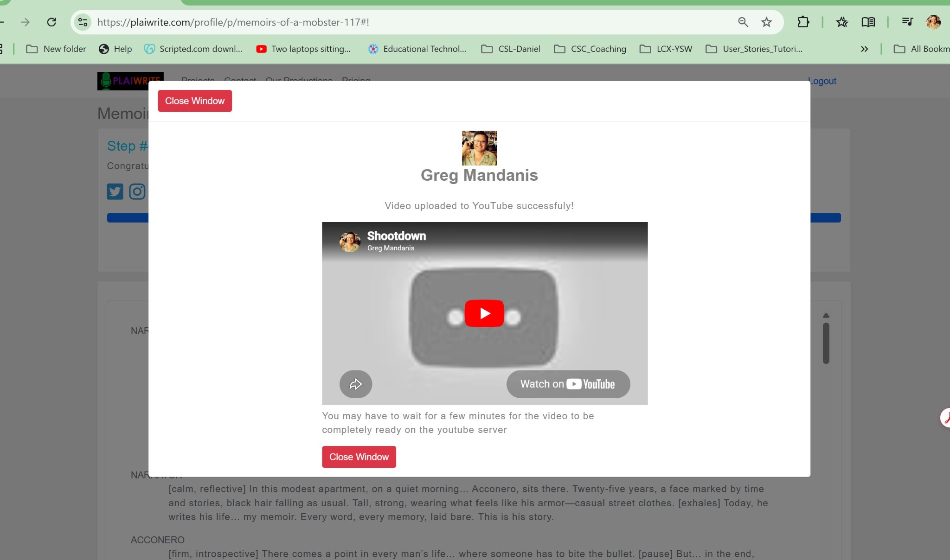The height and width of the screenshot is (560, 950).
Task: Open the Extensions puzzle icon
Action: pyautogui.click(x=803, y=22)
